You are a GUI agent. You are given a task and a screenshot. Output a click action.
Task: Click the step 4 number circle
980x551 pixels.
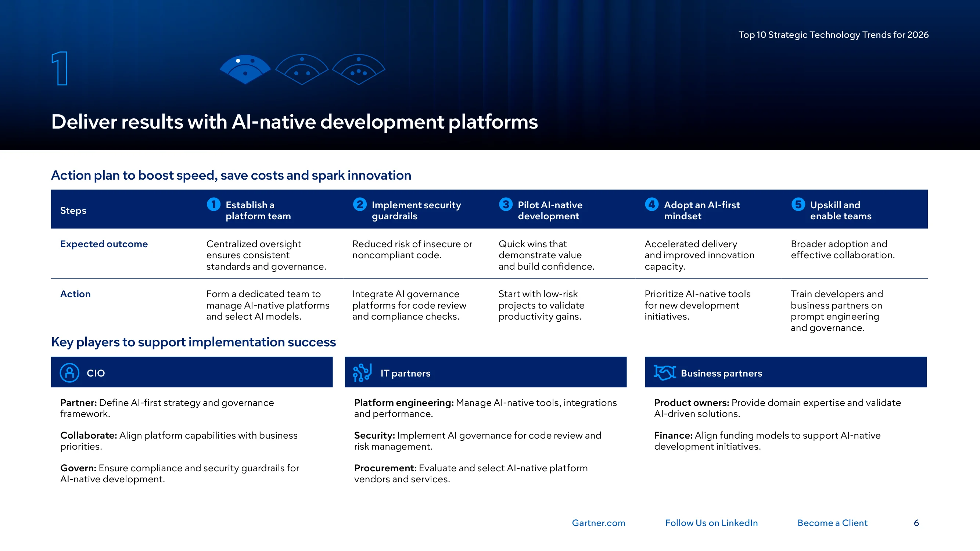pos(652,204)
